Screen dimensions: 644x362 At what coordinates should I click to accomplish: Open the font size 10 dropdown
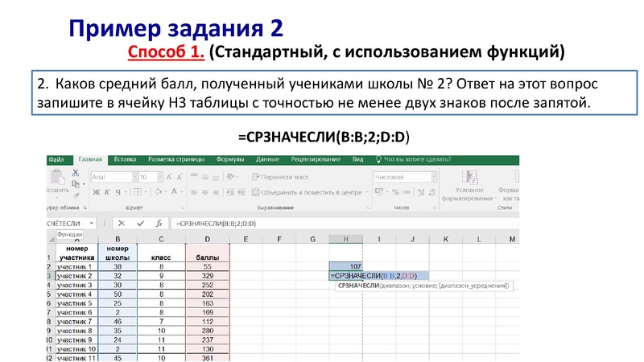click(x=159, y=177)
